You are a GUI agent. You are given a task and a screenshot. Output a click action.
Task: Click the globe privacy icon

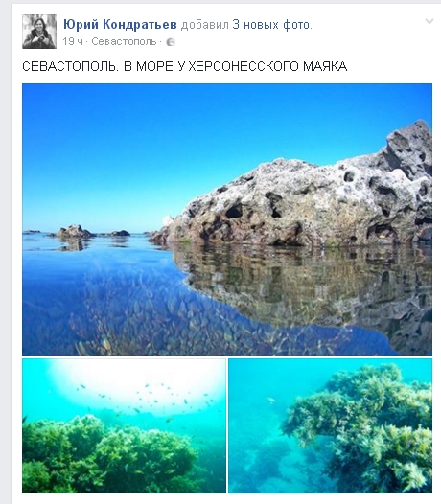(x=171, y=42)
